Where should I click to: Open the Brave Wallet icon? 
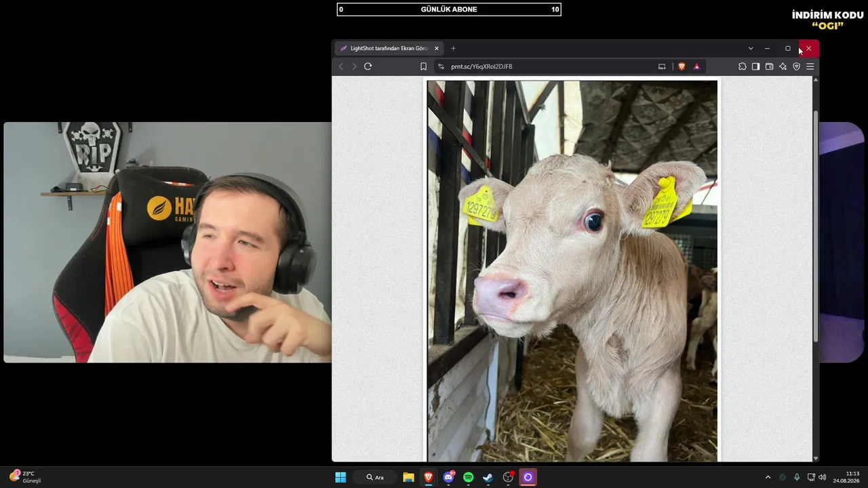769,66
